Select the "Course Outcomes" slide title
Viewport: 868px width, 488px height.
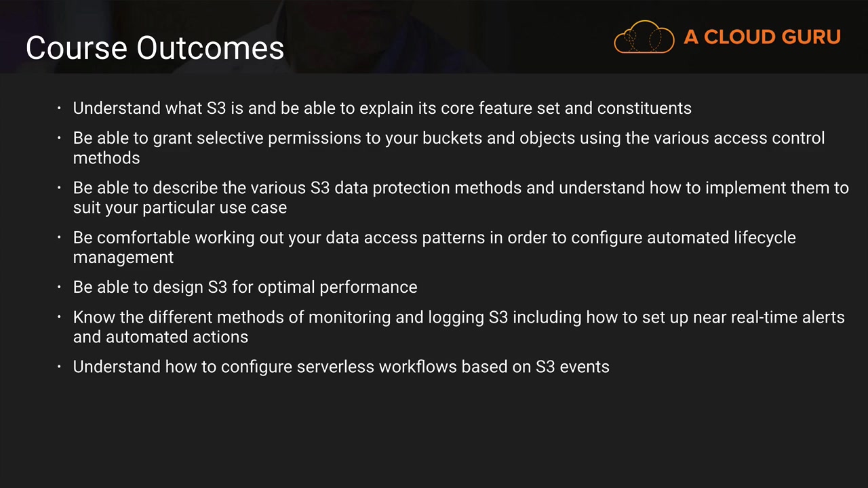[155, 47]
